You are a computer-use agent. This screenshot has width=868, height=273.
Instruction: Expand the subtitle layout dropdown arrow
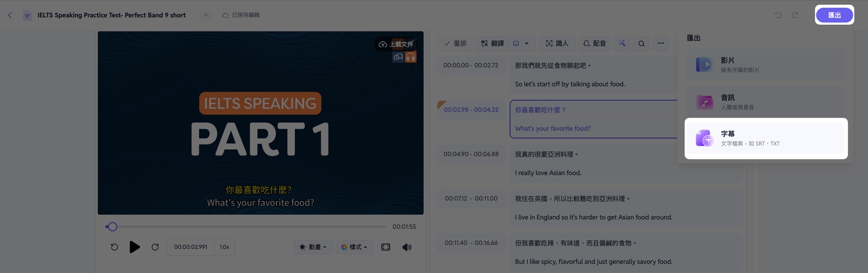coord(526,43)
